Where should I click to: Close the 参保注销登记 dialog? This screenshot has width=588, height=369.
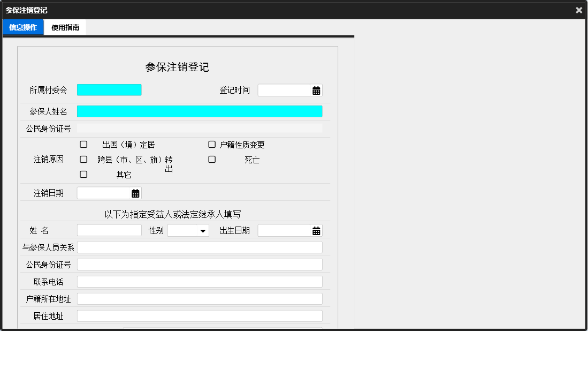pos(578,10)
